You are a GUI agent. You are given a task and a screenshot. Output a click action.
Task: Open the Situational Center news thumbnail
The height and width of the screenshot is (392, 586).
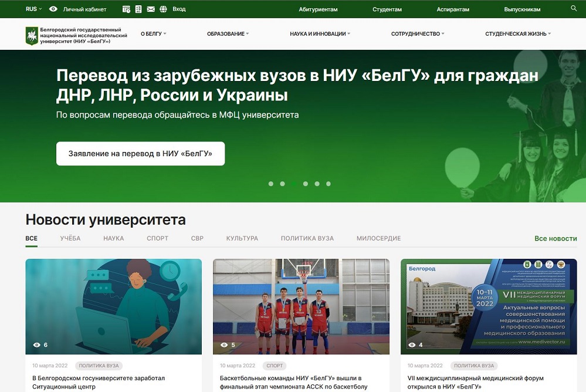point(113,306)
